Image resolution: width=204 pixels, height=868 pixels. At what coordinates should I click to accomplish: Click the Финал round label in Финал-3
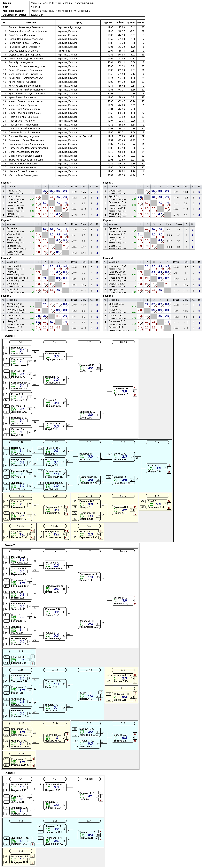[x=89, y=779]
